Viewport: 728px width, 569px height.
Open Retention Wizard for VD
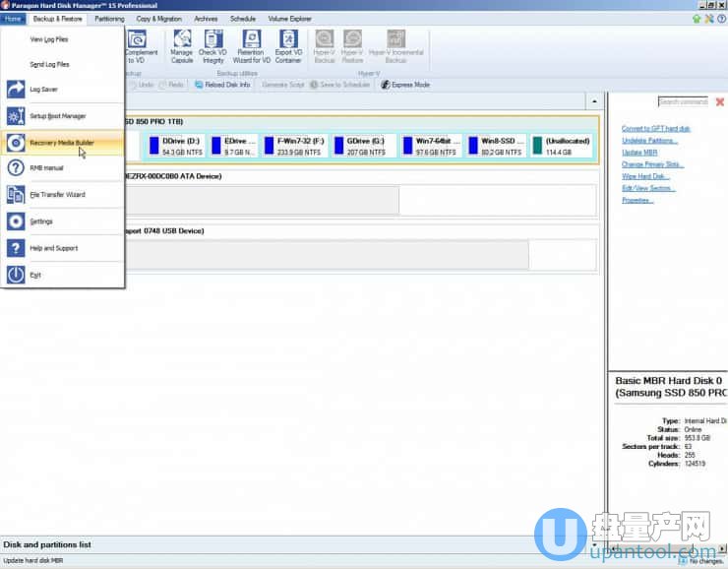pos(251,44)
